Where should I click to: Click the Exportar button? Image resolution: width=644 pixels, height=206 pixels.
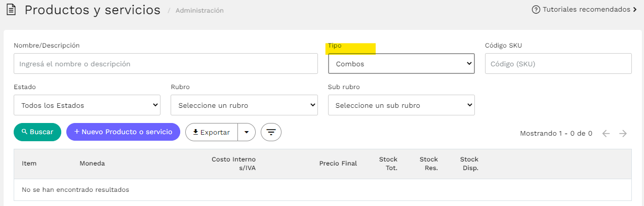212,132
